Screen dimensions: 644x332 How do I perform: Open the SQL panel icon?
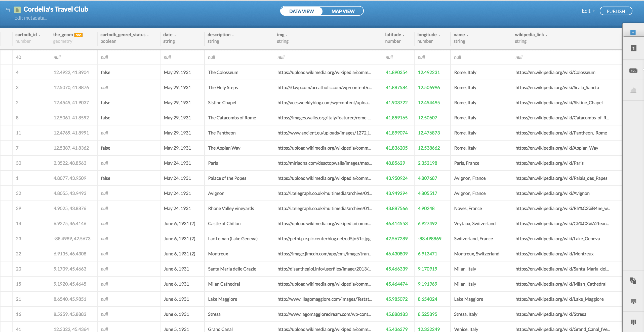pos(633,71)
